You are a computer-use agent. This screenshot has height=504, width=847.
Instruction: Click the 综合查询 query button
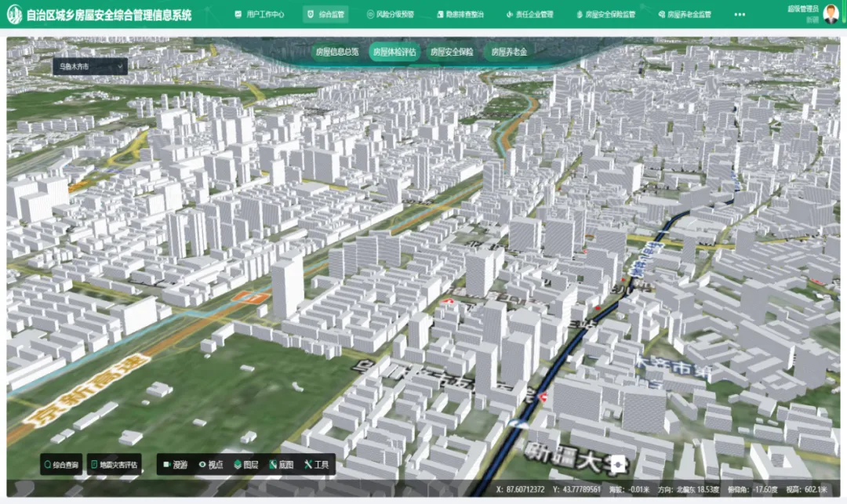tap(61, 465)
